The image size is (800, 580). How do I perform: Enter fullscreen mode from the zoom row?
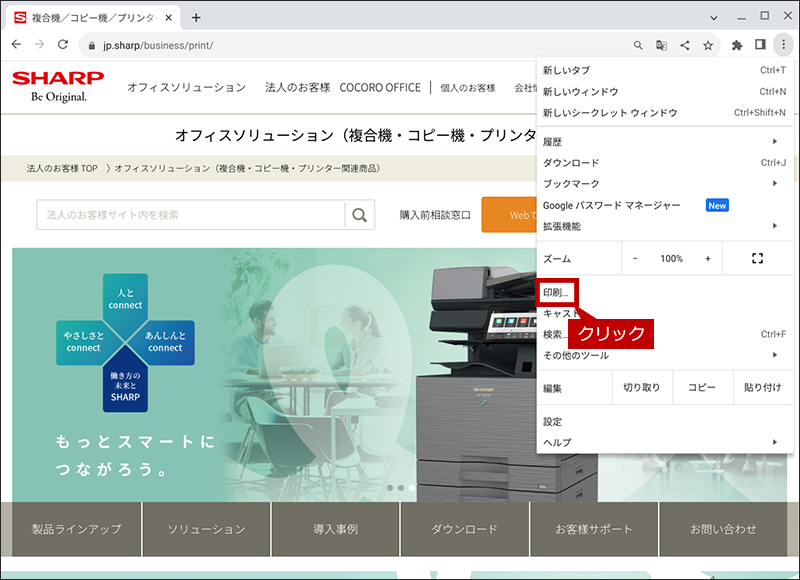click(x=757, y=259)
